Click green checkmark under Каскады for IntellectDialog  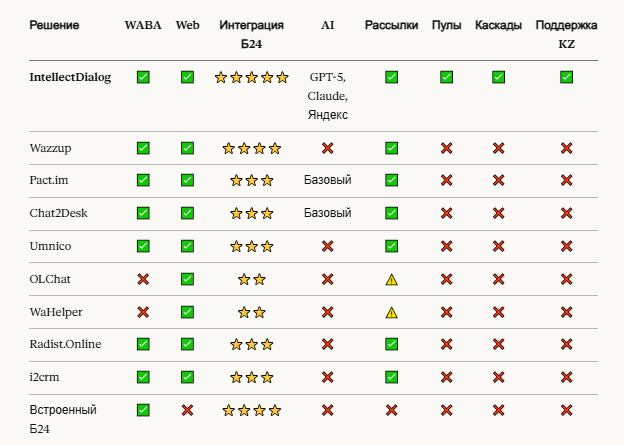pyautogui.click(x=498, y=77)
